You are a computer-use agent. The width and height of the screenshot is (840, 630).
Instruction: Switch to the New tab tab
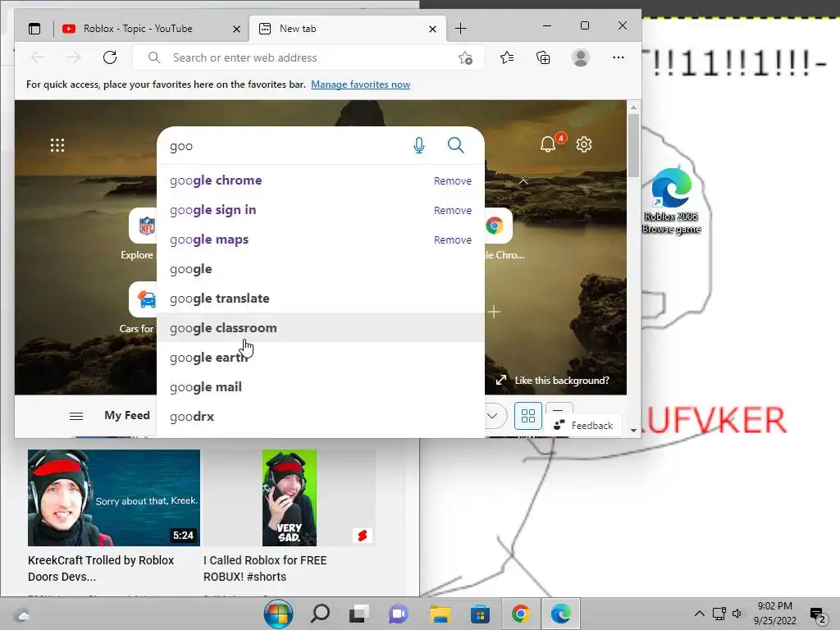348,29
